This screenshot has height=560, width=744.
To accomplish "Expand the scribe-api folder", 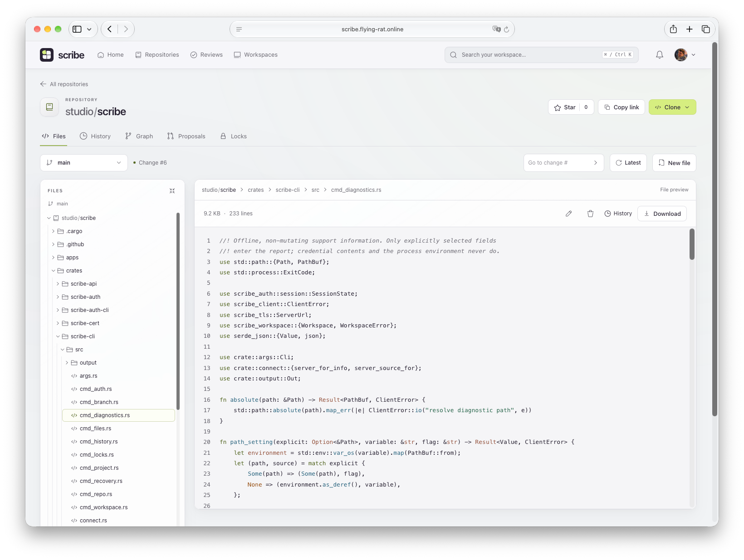I will coord(58,284).
